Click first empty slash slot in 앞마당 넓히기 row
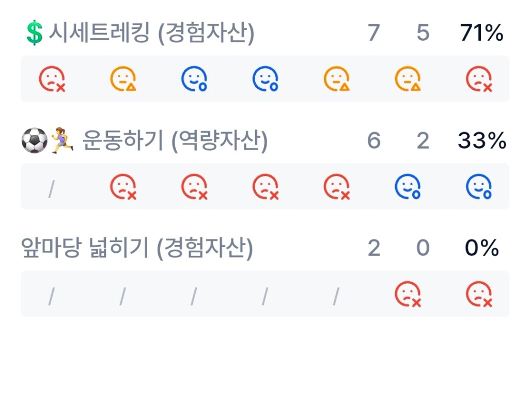This screenshot has width=530, height=420. click(51, 297)
